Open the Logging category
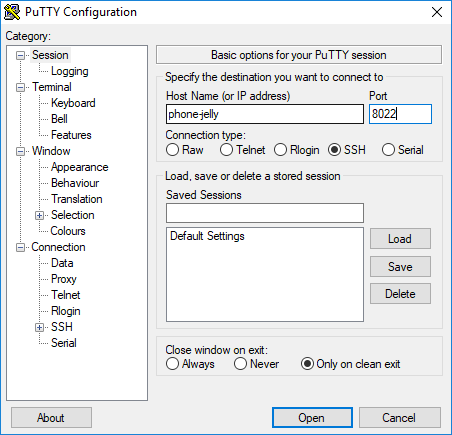This screenshot has height=435, width=452. pos(70,71)
